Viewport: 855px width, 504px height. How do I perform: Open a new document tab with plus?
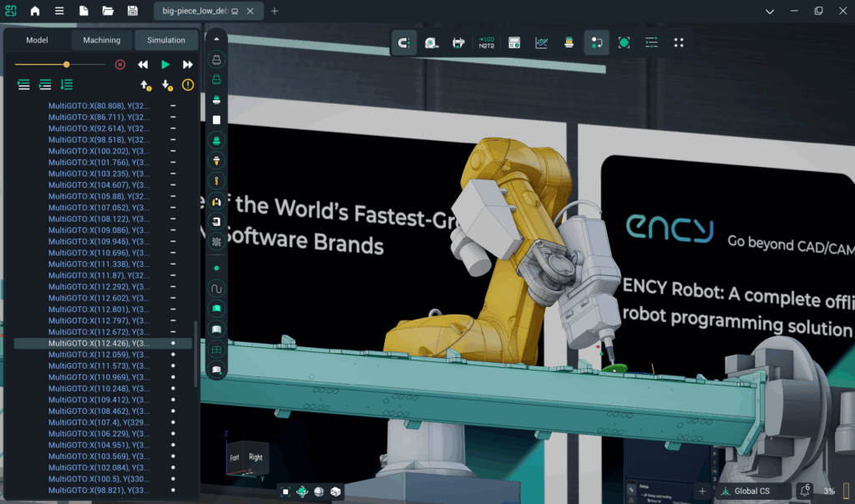(274, 11)
